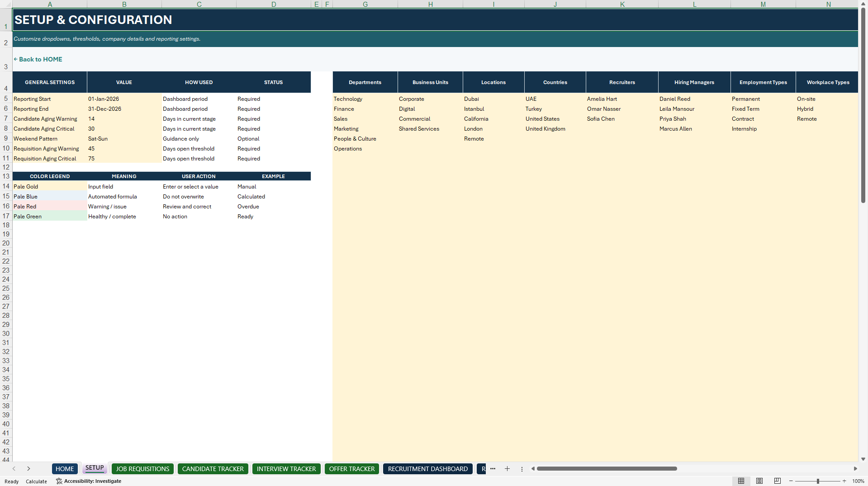Open the JOB REQUISITIONS sheet tab
Screen dimensions: 868x486
pyautogui.click(x=142, y=469)
